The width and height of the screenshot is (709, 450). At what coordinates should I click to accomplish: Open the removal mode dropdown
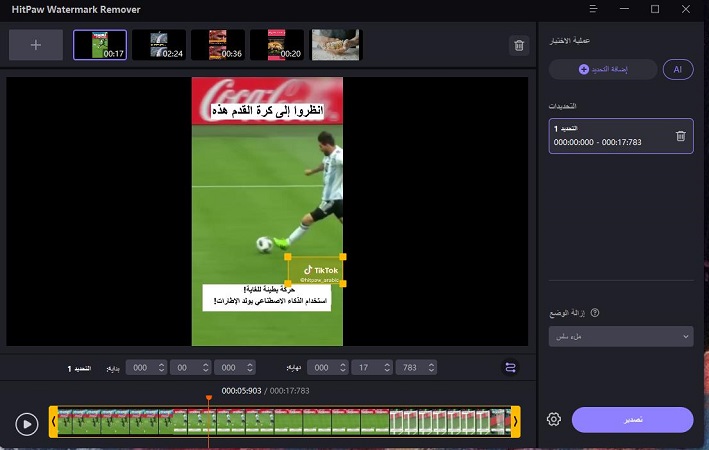tap(621, 336)
